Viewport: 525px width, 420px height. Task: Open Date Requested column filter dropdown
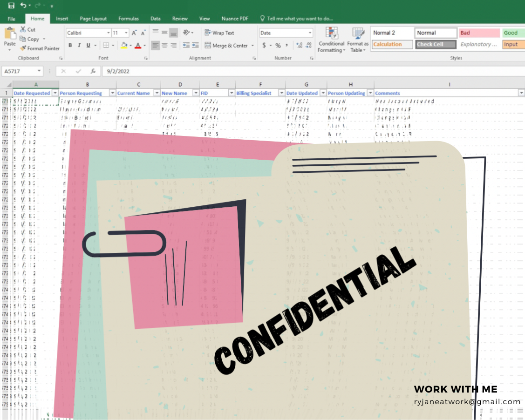(x=55, y=93)
